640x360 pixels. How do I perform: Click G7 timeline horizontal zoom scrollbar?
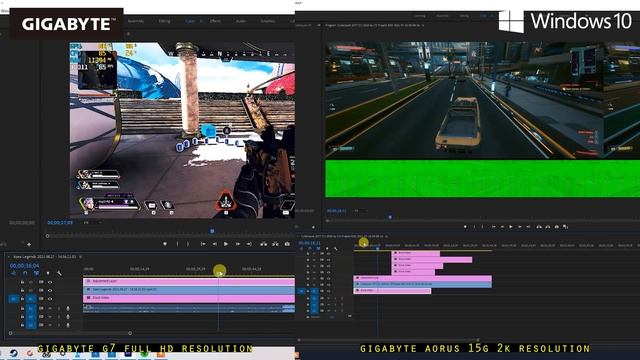[70, 333]
